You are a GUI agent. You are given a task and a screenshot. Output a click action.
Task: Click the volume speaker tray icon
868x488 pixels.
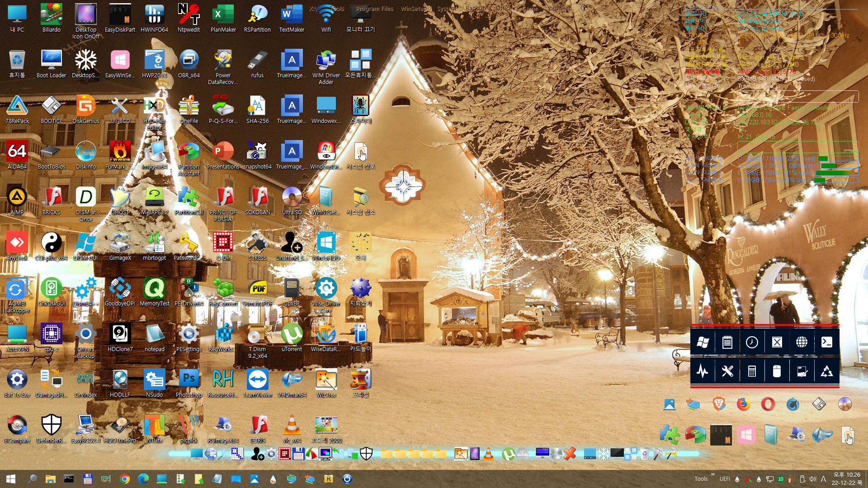[813, 479]
